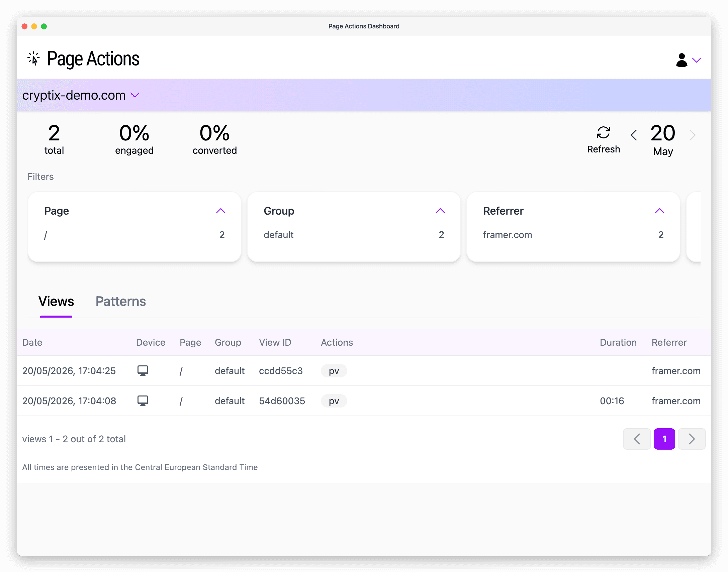Screen dimensions: 728x572
Task: Click the Refresh label
Action: click(603, 149)
